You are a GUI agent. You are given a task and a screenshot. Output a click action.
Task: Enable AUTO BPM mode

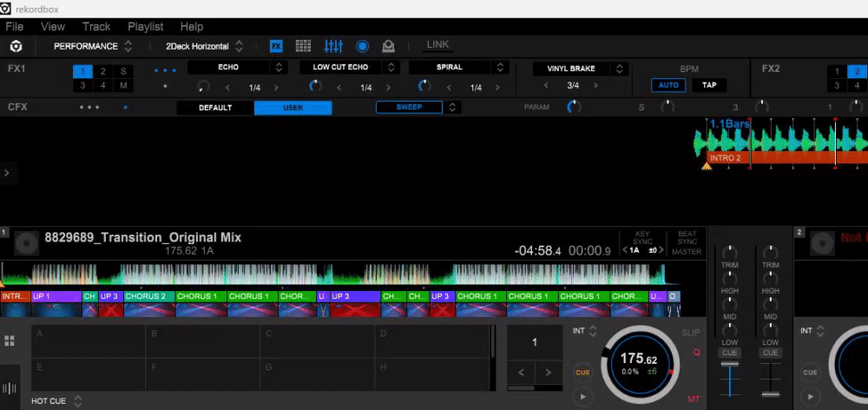[668, 85]
